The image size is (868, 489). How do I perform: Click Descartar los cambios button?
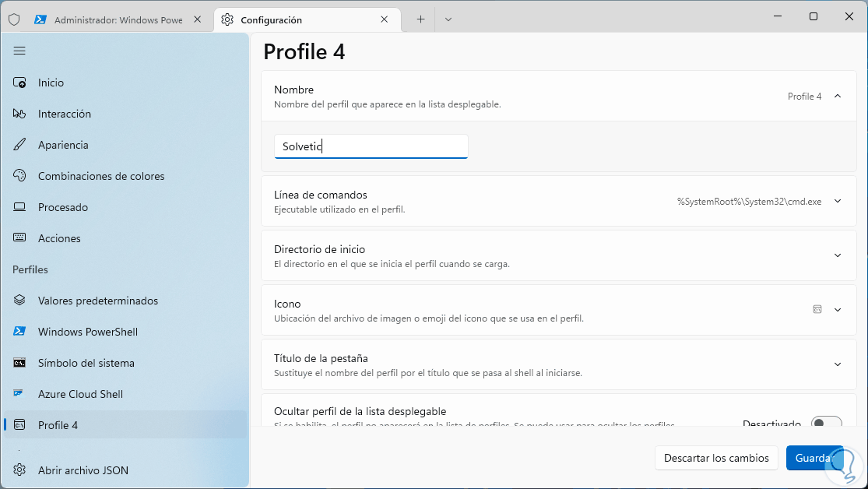click(716, 458)
